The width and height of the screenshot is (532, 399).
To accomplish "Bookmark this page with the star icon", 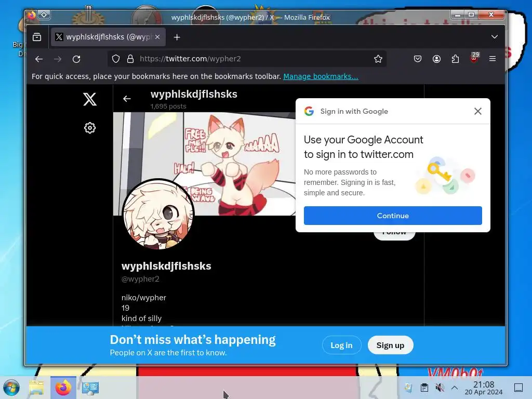I will click(x=378, y=59).
